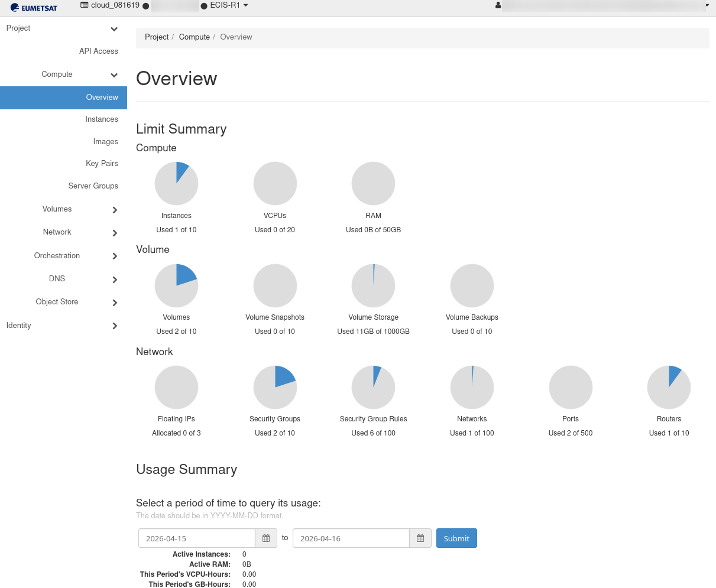The image size is (716, 588).
Task: Click the 'Allocated 0 of 3' text
Action: (x=176, y=433)
